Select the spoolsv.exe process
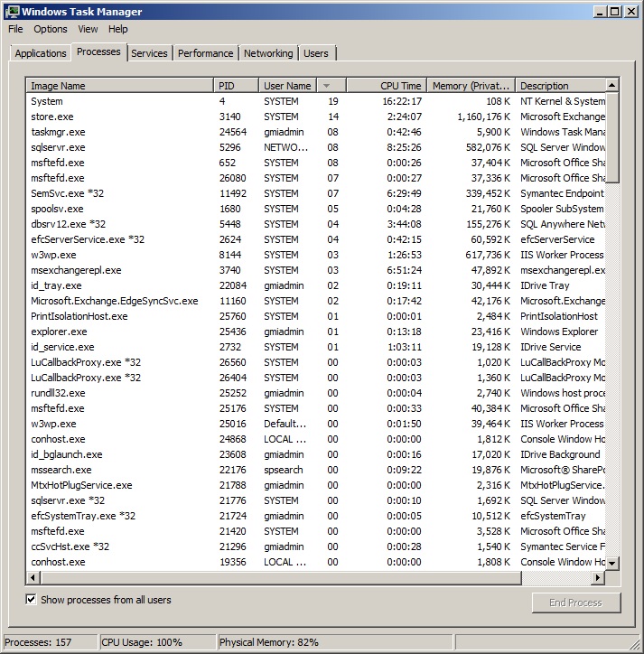Image resolution: width=644 pixels, height=654 pixels. [x=316, y=209]
